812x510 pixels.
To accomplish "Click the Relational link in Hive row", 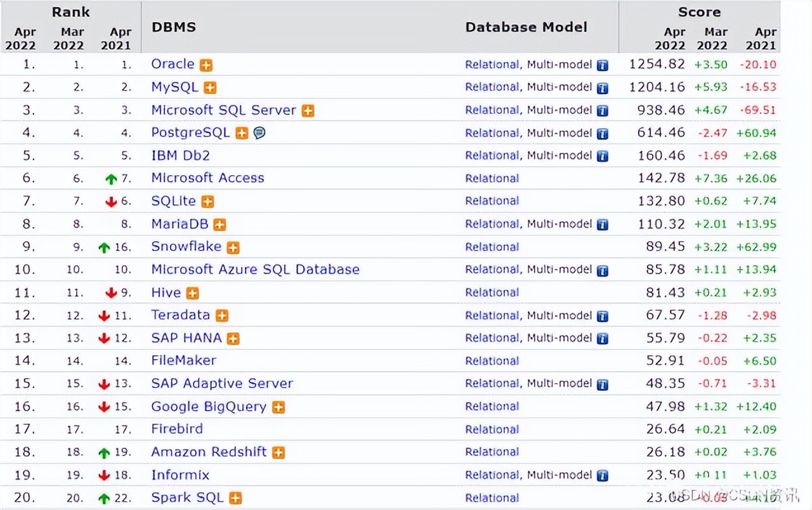I will pyautogui.click(x=492, y=293).
